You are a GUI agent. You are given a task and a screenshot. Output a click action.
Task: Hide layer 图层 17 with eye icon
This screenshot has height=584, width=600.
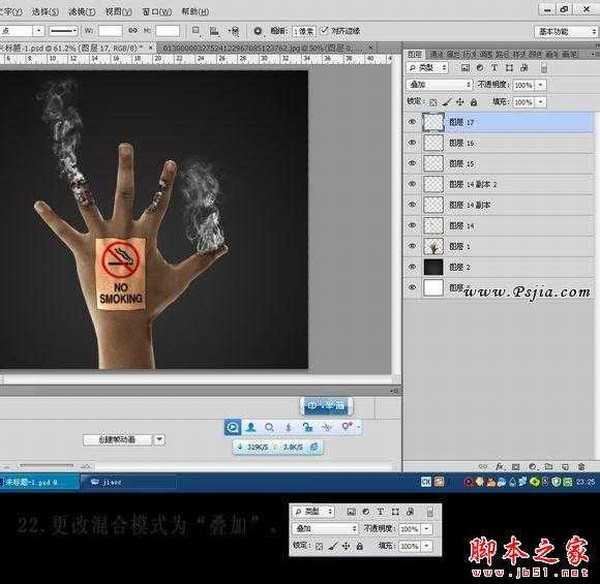click(x=412, y=121)
